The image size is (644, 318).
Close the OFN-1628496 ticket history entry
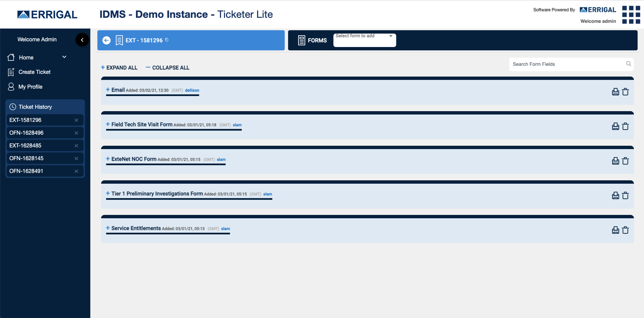76,133
